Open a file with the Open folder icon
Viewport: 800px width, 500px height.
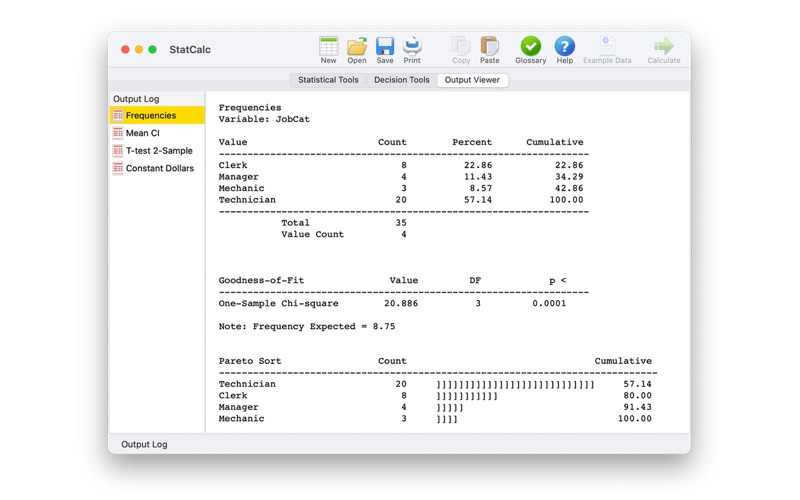click(x=357, y=46)
